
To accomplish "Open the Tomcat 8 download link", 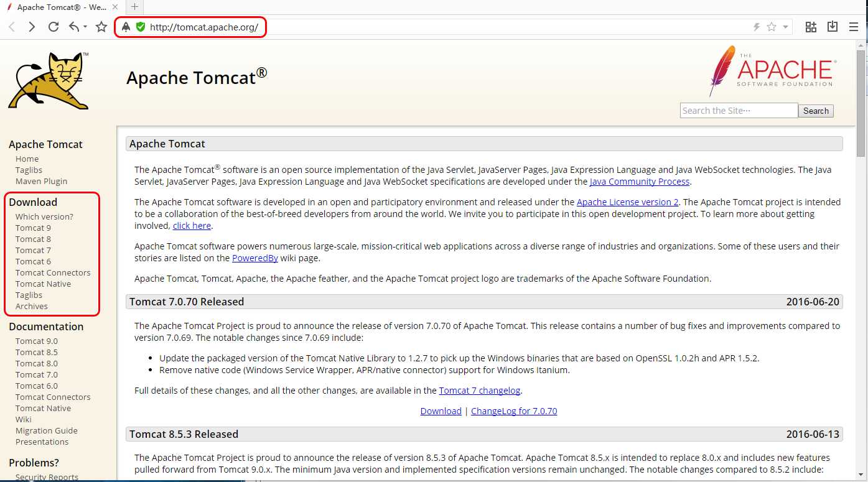I will point(33,239).
